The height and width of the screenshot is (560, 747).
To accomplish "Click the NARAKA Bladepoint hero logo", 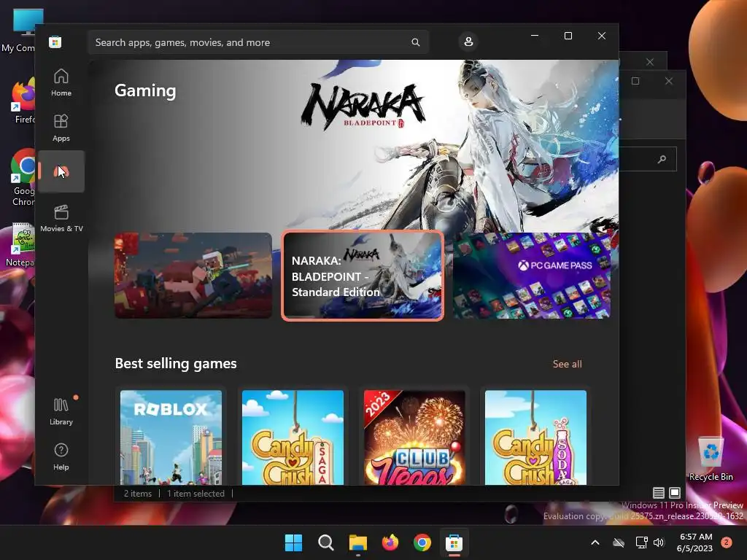I will point(363,106).
